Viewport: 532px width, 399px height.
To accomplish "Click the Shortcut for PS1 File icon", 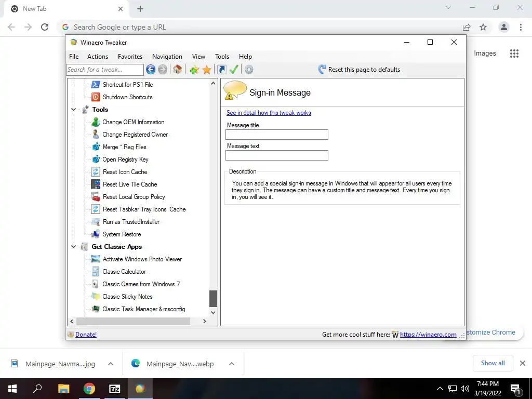I will coord(96,85).
